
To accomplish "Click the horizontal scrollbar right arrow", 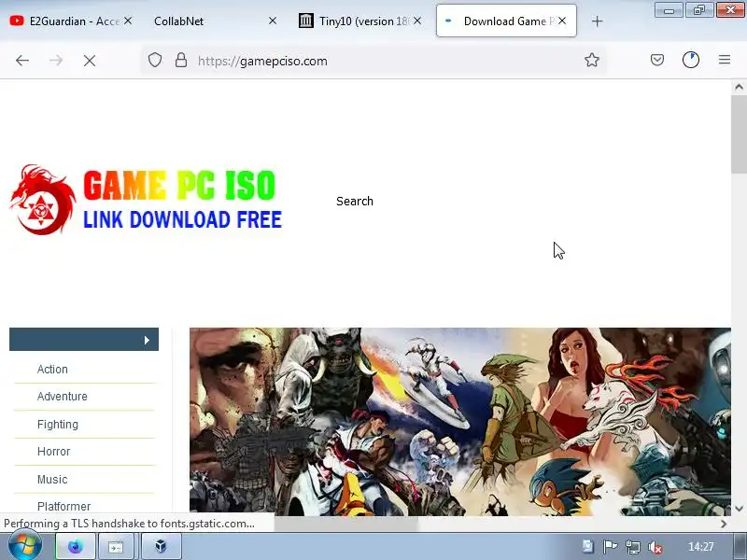I will pyautogui.click(x=724, y=524).
